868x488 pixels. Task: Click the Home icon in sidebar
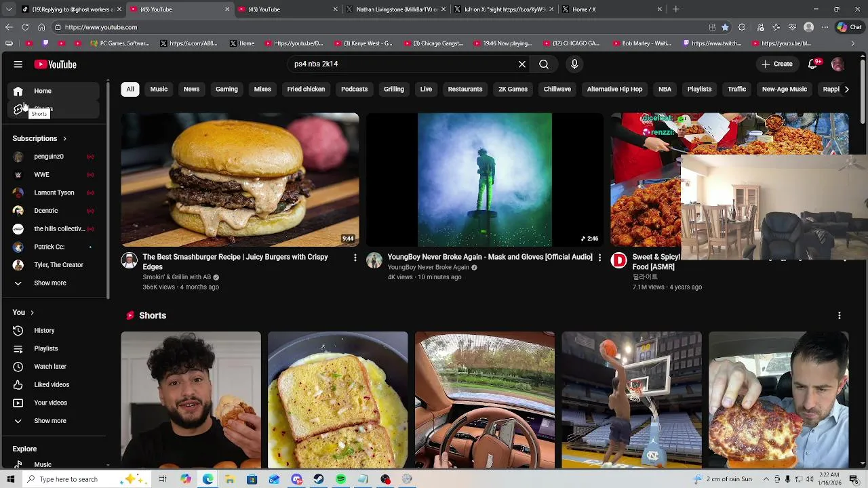(18, 91)
